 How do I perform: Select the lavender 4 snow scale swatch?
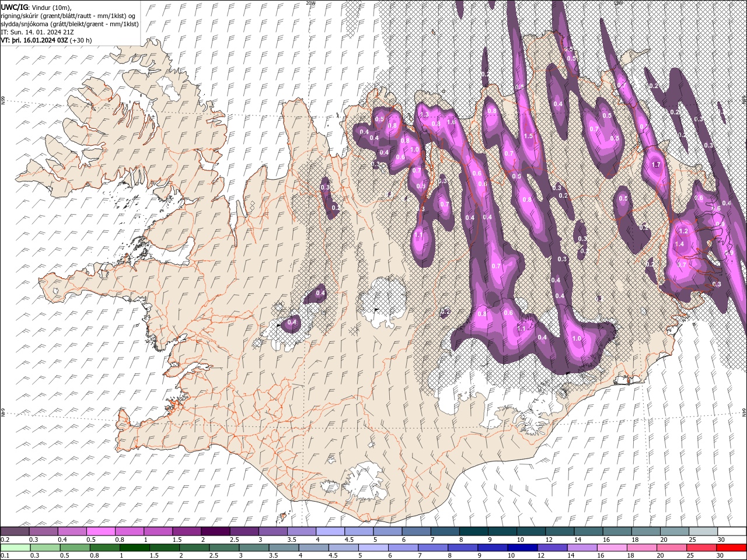(x=330, y=531)
